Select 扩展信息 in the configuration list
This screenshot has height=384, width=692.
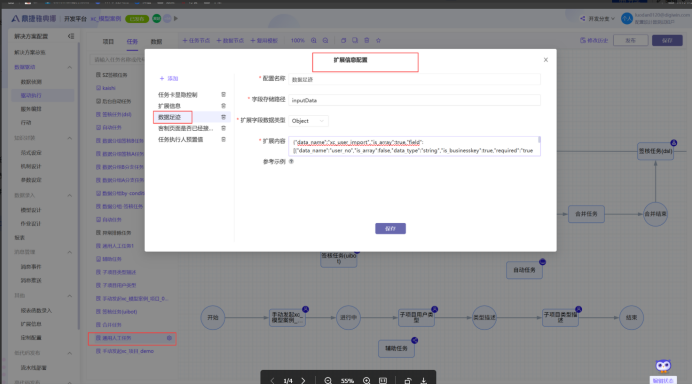click(x=169, y=106)
